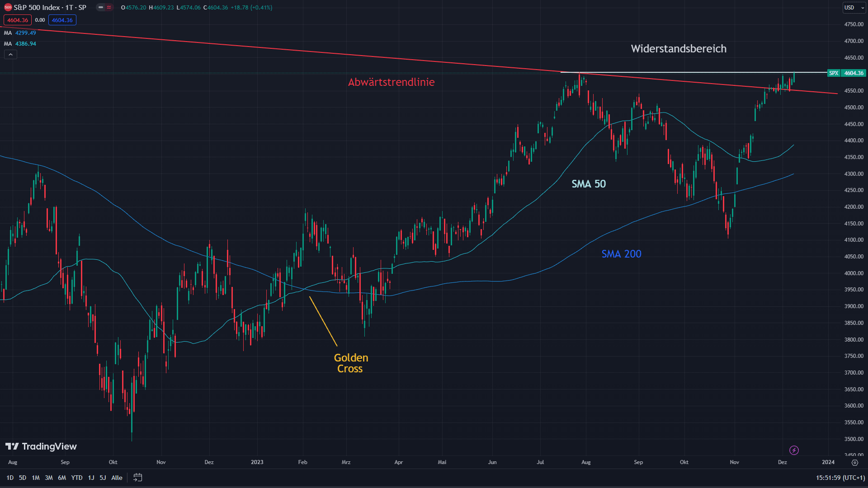Set the range to YTD
This screenshot has height=488, width=868.
point(77,478)
